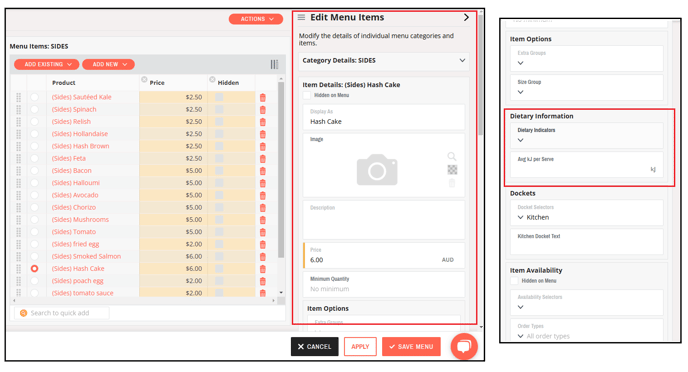Image resolution: width=688 pixels, height=372 pixels.
Task: Check Hidden on Menu under Item Availability
Action: (514, 281)
